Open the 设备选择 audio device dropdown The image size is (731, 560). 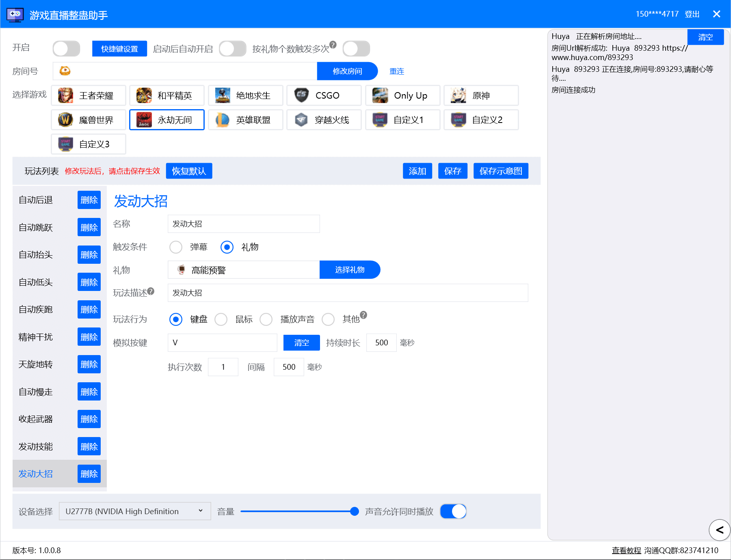click(135, 511)
